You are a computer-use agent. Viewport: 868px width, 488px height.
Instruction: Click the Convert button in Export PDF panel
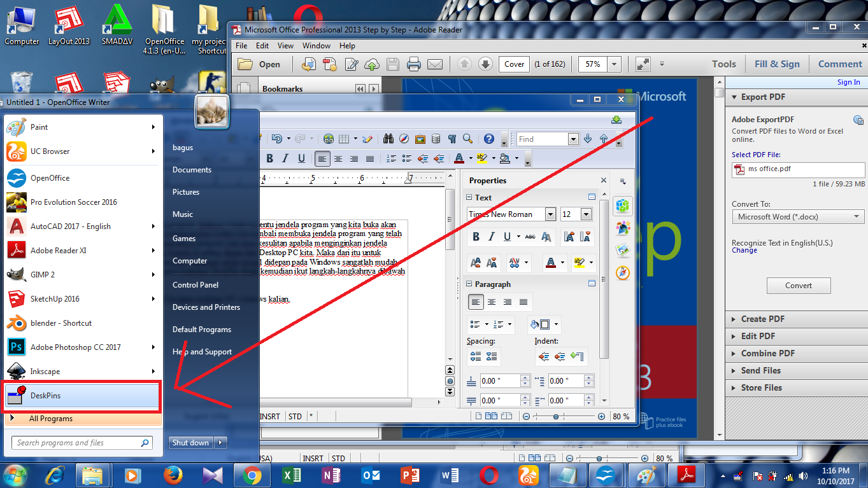pos(798,285)
